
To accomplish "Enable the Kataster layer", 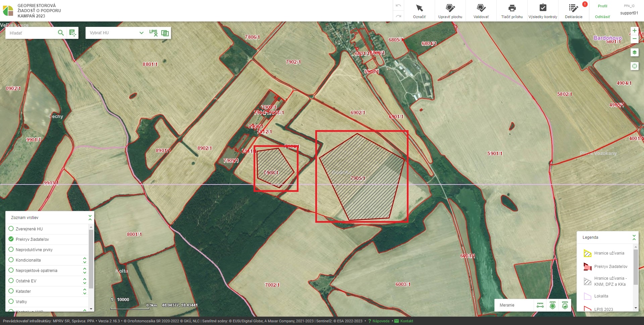I will (x=11, y=291).
